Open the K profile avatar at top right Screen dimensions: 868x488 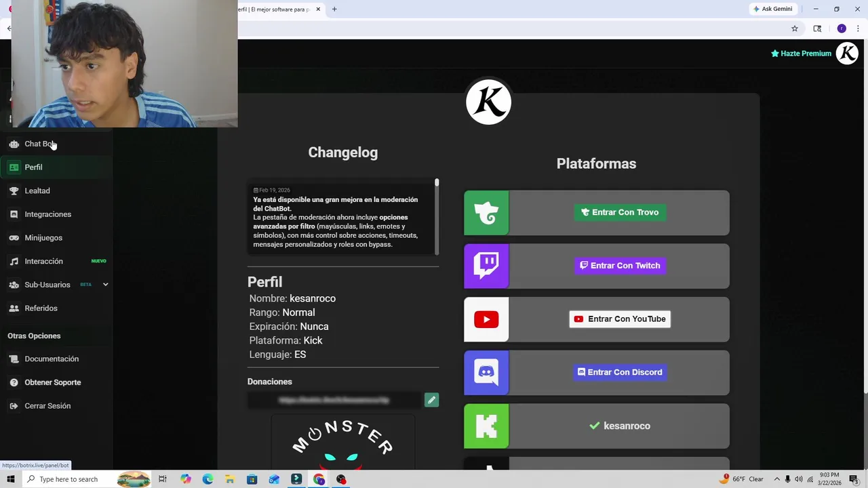(x=847, y=54)
